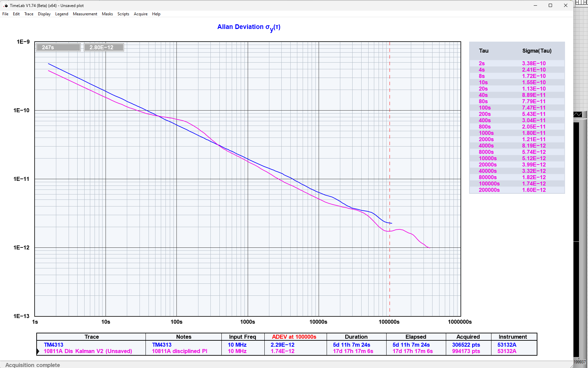Click the Allan Deviation plot title
This screenshot has height=368, width=588.
(x=249, y=27)
